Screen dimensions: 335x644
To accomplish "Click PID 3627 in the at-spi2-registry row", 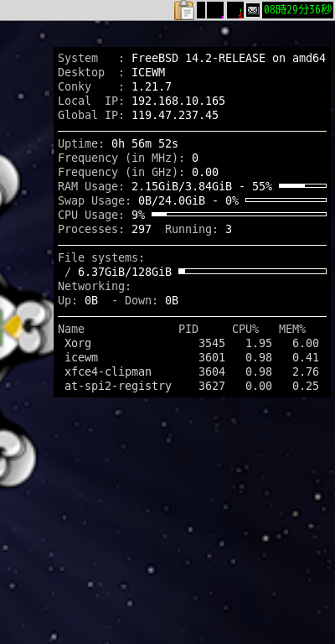I will (x=212, y=386).
